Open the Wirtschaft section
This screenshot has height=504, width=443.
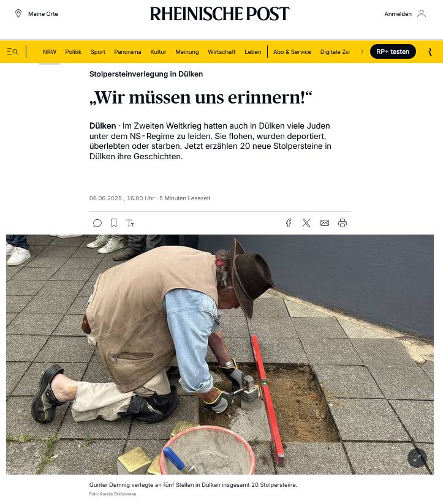coord(222,52)
